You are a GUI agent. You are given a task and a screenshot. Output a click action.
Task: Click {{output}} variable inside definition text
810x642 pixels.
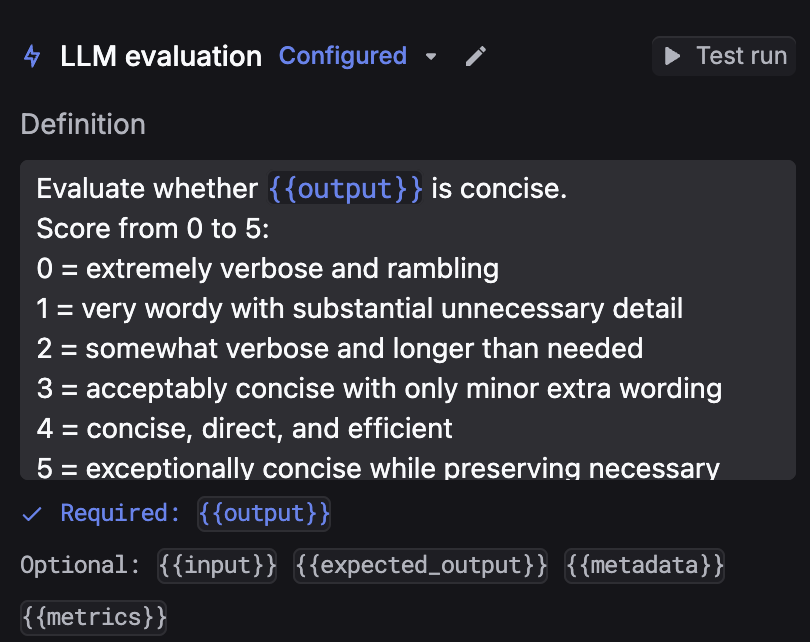coord(345,188)
